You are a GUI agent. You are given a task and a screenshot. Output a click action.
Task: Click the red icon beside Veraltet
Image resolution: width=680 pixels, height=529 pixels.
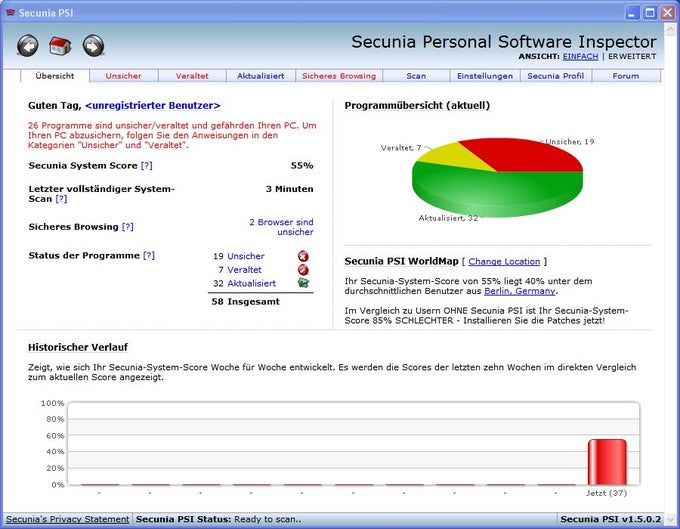click(x=303, y=270)
